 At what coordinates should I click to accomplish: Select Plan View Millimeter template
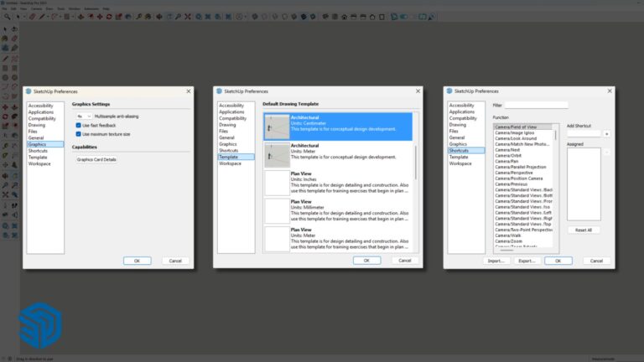338,211
